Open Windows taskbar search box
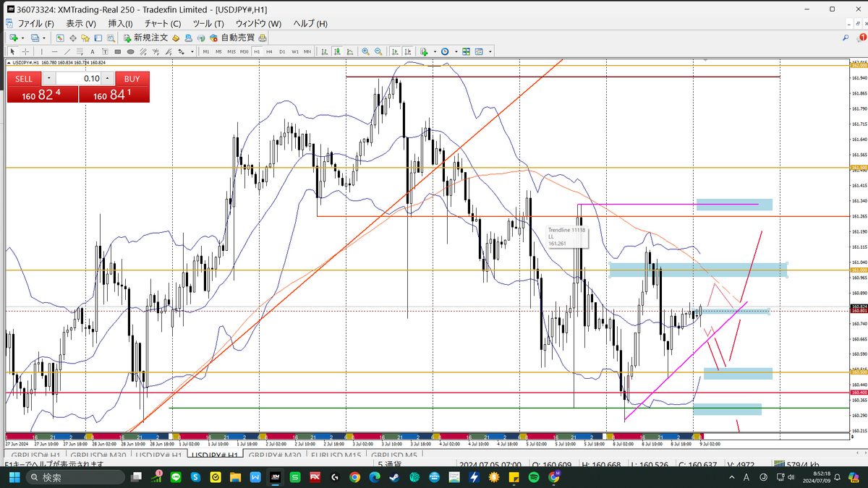Screen dimensions: 868x488 click(74, 478)
